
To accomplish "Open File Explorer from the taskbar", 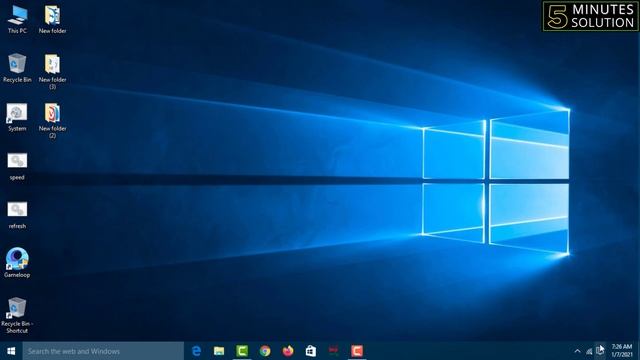I will click(219, 351).
